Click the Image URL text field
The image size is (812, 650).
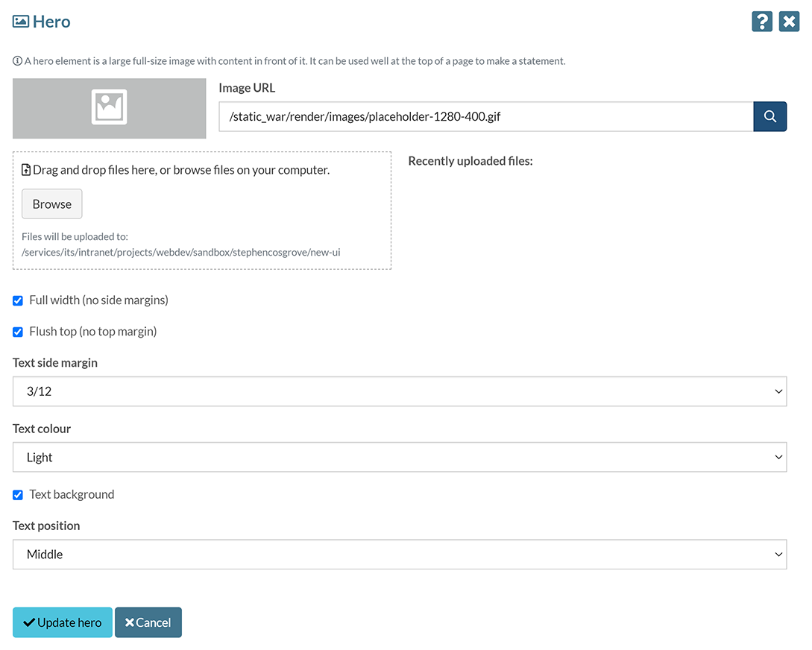coord(485,116)
